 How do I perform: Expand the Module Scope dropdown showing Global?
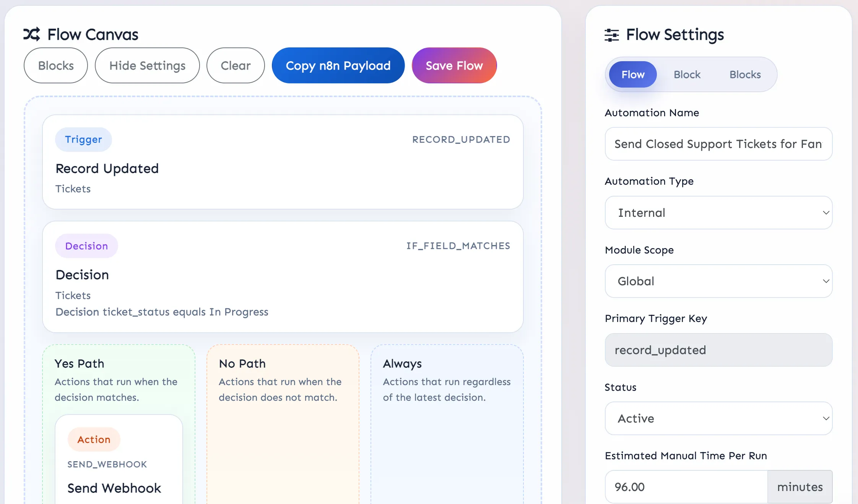coord(718,281)
